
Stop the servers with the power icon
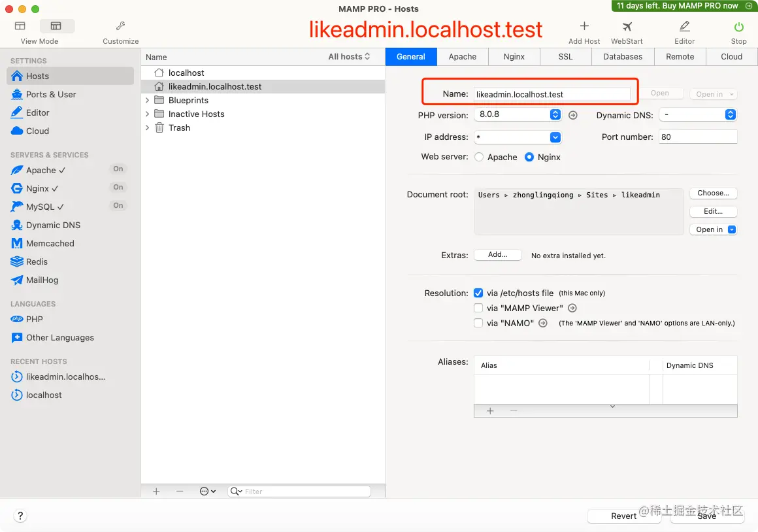[x=738, y=27]
